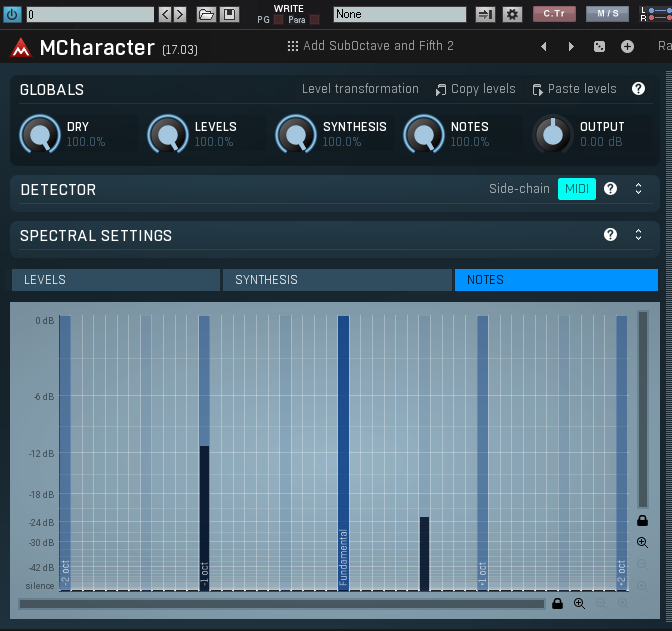Open Spectral Settings help question mark
Viewport: 672px width, 631px height.
coord(610,234)
